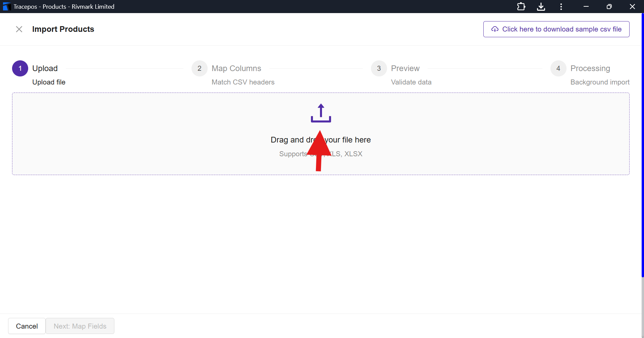Select the step 2 Map Columns circle
Screen dimensions: 644x338
point(200,68)
